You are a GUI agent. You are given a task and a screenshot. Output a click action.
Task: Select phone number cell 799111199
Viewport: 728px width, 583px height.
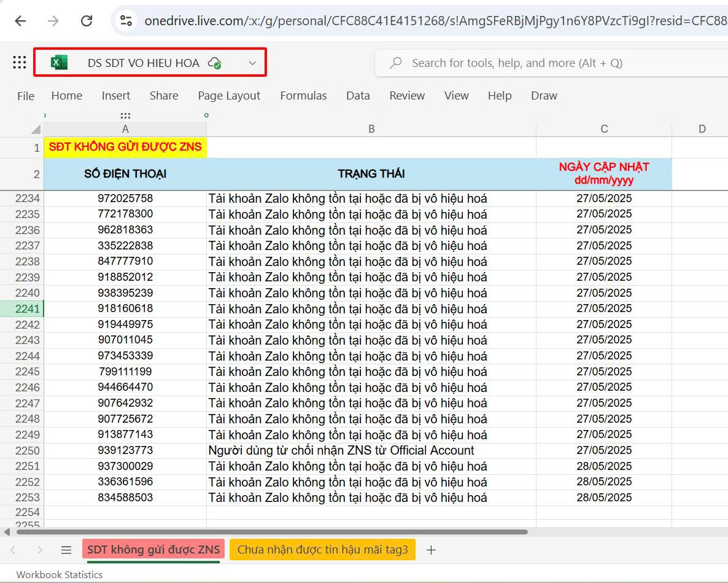[x=125, y=372]
